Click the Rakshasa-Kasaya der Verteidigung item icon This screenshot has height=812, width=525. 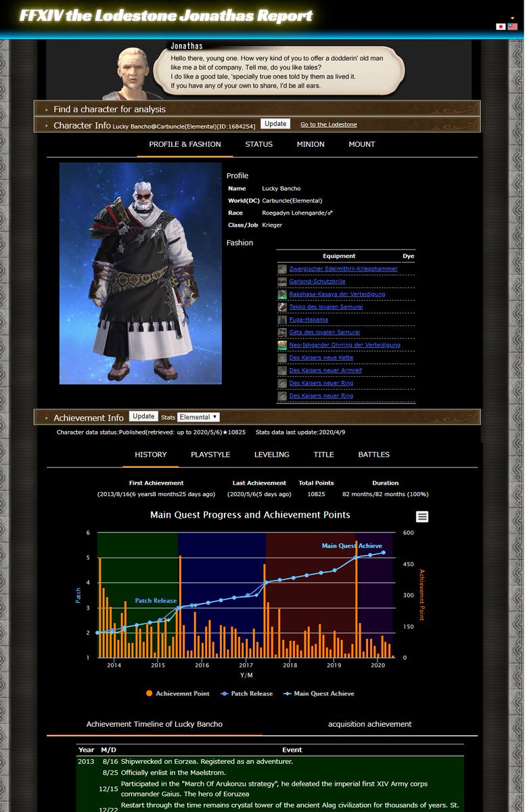point(282,294)
